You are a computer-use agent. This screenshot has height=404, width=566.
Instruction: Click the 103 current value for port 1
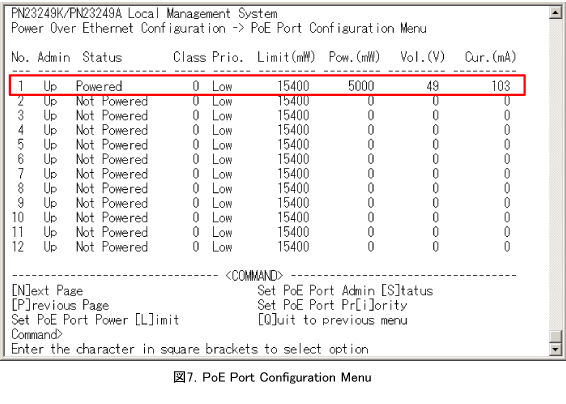click(501, 86)
